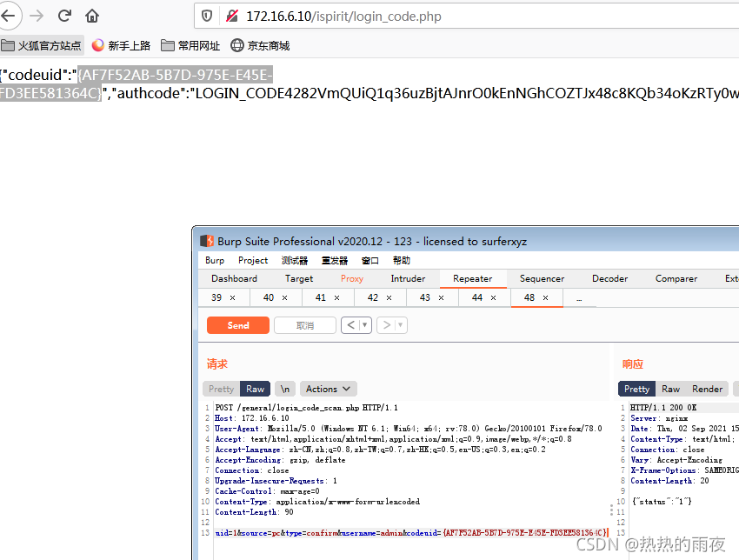Close Repeater sub-tab 41

[337, 298]
